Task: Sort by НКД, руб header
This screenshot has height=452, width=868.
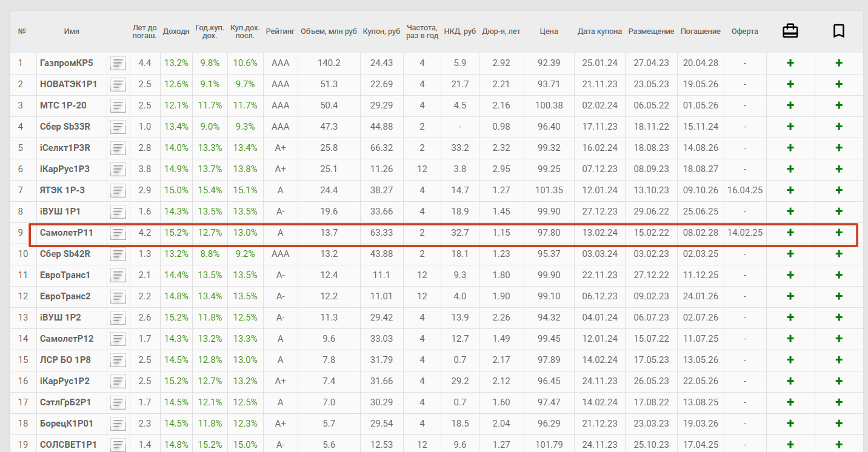Action: point(460,32)
